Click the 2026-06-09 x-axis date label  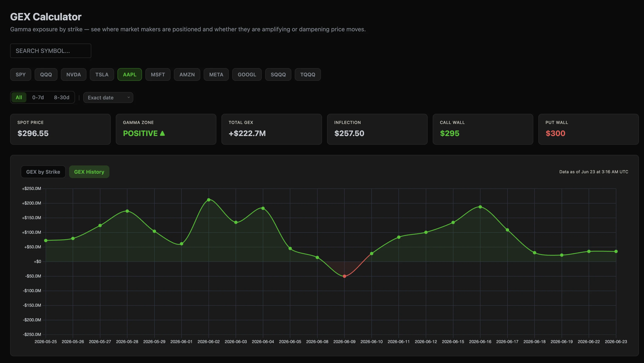344,342
